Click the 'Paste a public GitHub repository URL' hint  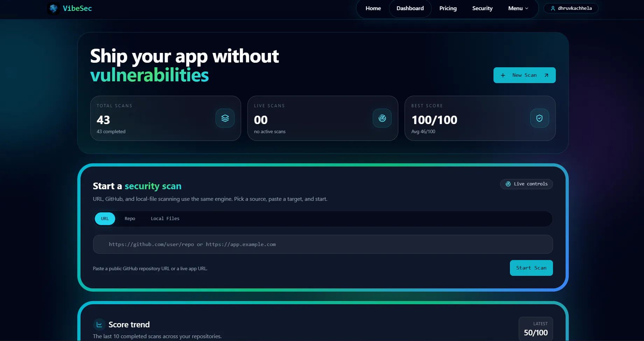click(150, 268)
